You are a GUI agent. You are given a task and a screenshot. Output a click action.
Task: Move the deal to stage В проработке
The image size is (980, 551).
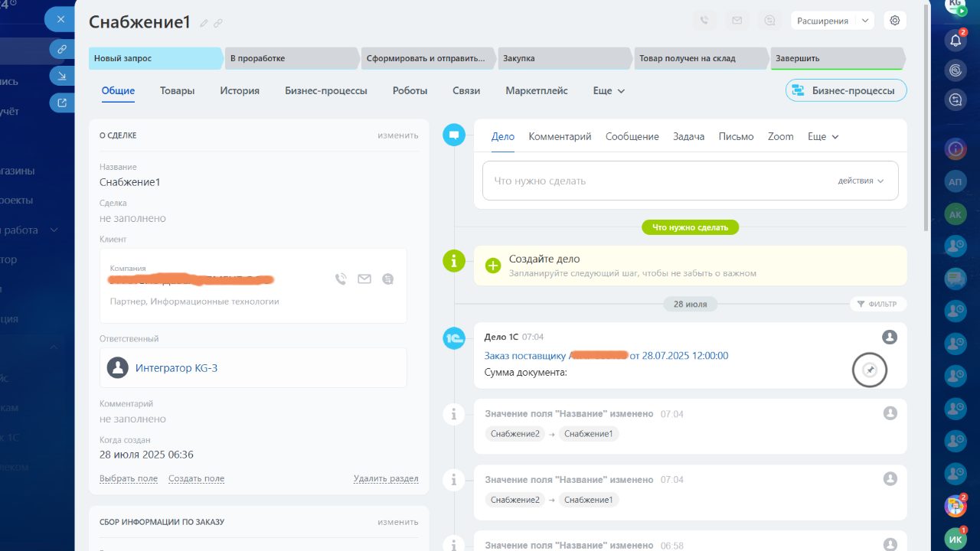(x=291, y=58)
